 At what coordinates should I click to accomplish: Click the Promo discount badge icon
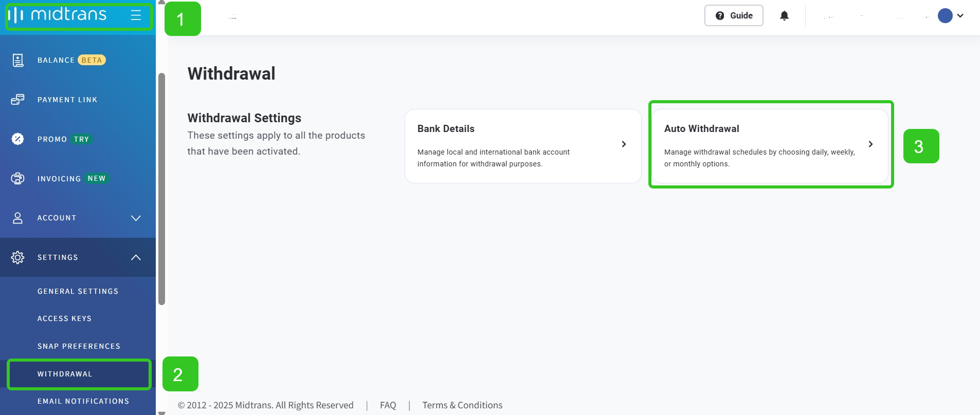pyautogui.click(x=18, y=139)
